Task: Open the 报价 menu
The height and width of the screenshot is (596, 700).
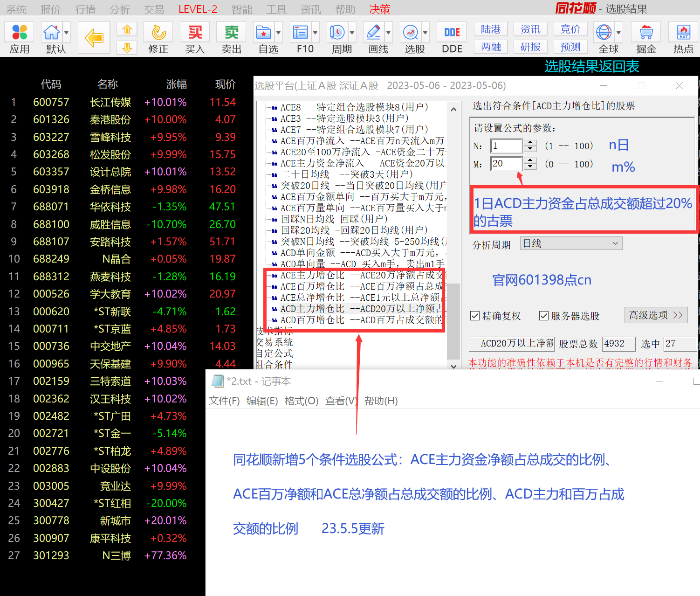Action: pyautogui.click(x=51, y=9)
